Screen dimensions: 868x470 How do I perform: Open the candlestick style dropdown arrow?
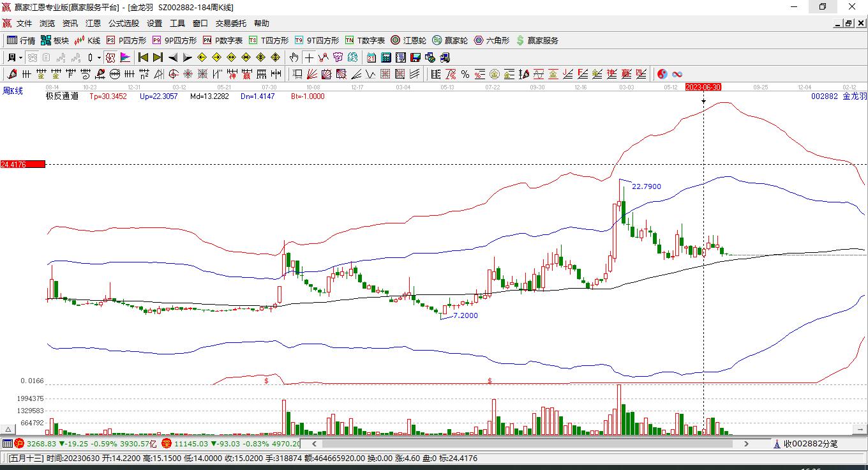[99, 57]
